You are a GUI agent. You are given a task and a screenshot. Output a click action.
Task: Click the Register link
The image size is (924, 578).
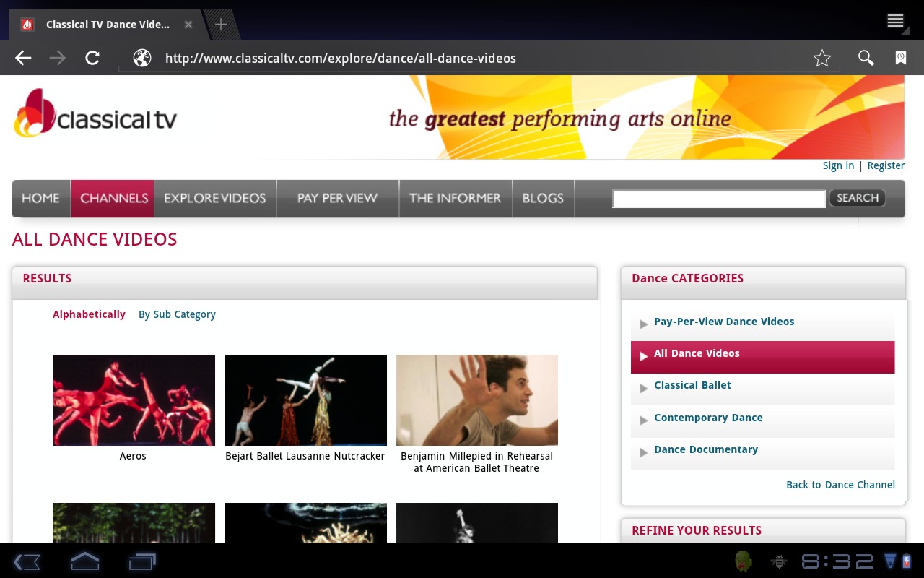[886, 165]
